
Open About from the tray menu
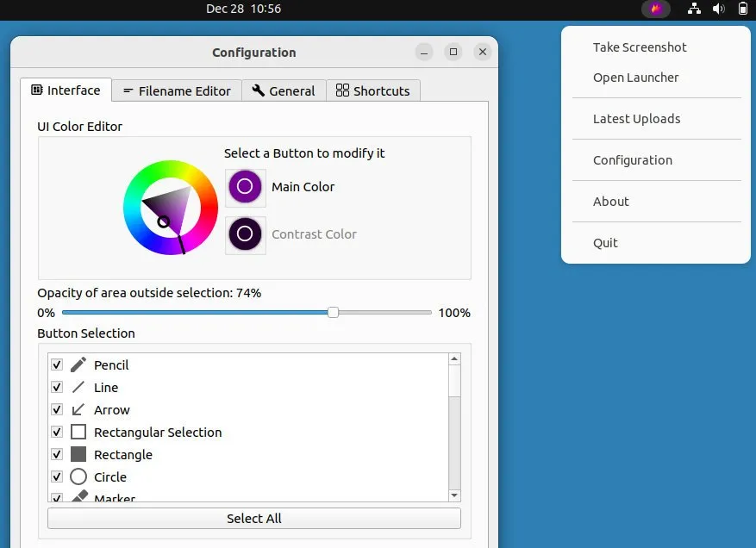611,202
